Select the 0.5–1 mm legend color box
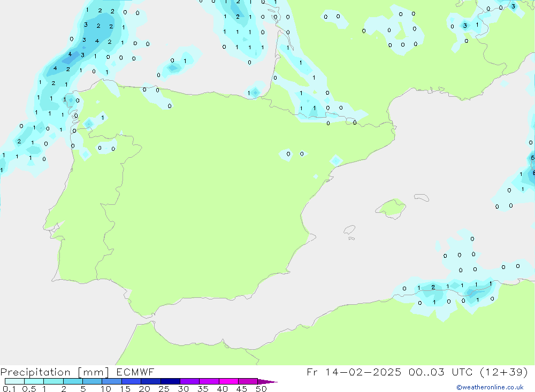Screen dimensions: 535x392 click(34, 381)
